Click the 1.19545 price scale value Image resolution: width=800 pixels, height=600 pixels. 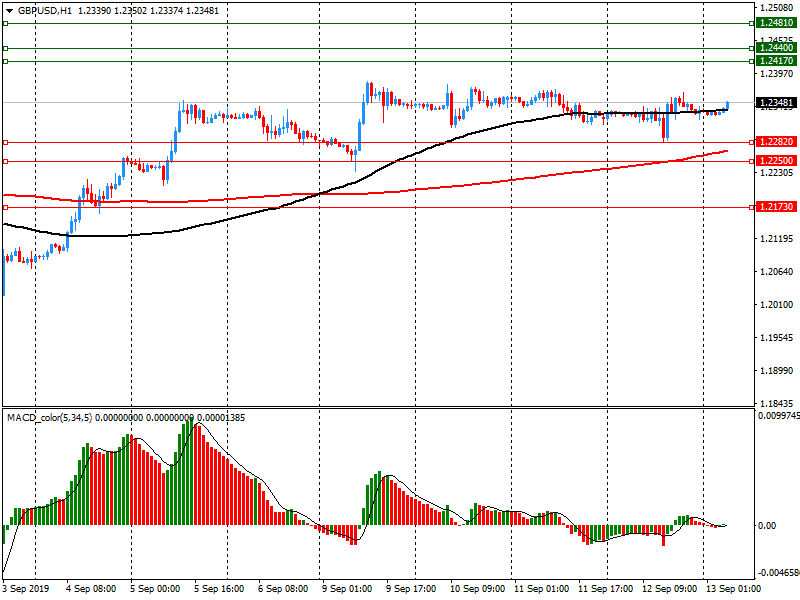(x=777, y=337)
